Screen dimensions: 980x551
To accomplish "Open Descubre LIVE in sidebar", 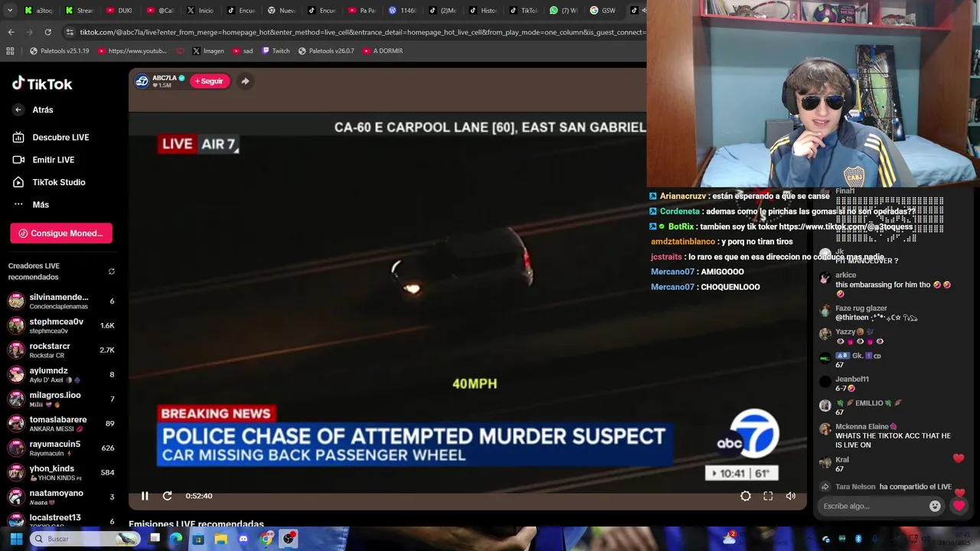I will [51, 138].
